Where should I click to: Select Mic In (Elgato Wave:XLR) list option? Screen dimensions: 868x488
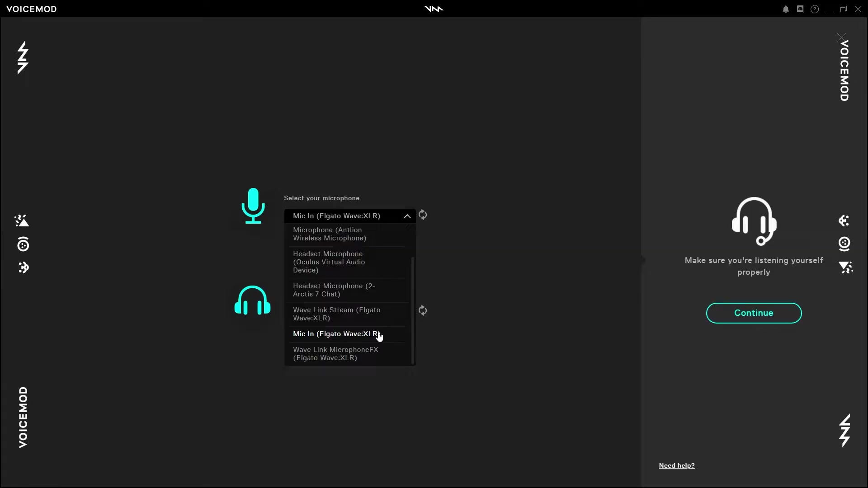[335, 334]
